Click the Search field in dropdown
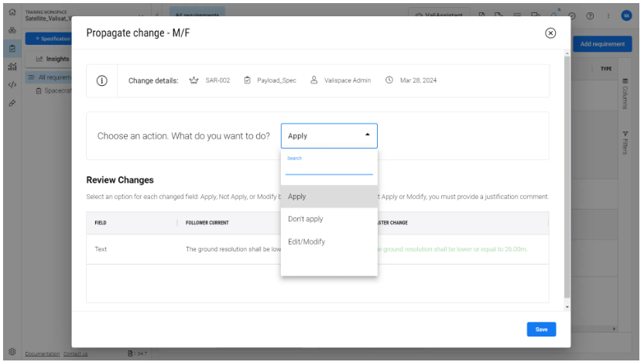Image resolution: width=644 pixels, height=362 pixels. click(329, 167)
